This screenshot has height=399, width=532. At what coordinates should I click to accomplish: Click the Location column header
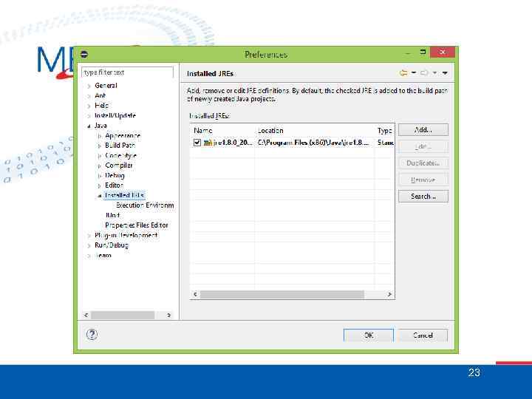pyautogui.click(x=315, y=130)
